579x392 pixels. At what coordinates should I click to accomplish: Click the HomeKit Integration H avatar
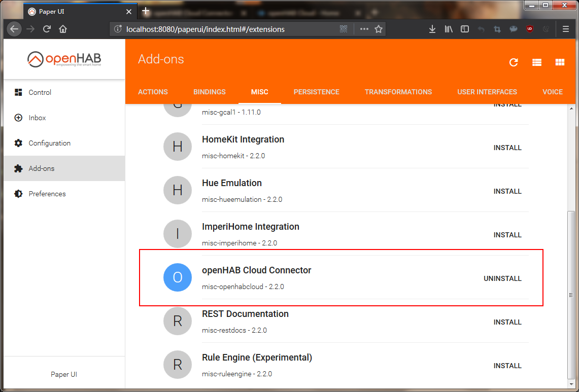[178, 147]
